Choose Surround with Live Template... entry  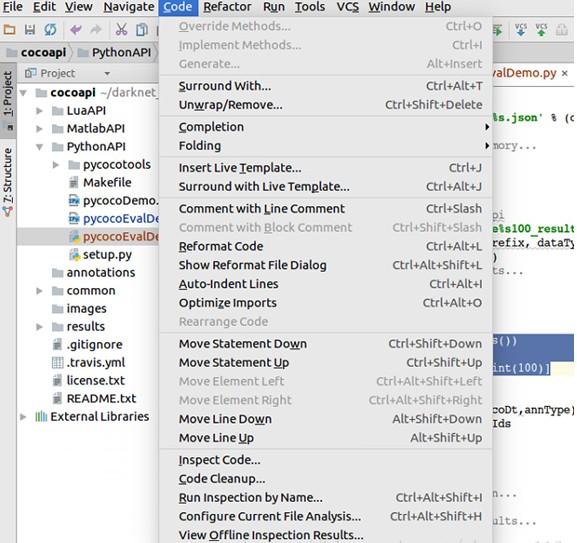(326, 187)
